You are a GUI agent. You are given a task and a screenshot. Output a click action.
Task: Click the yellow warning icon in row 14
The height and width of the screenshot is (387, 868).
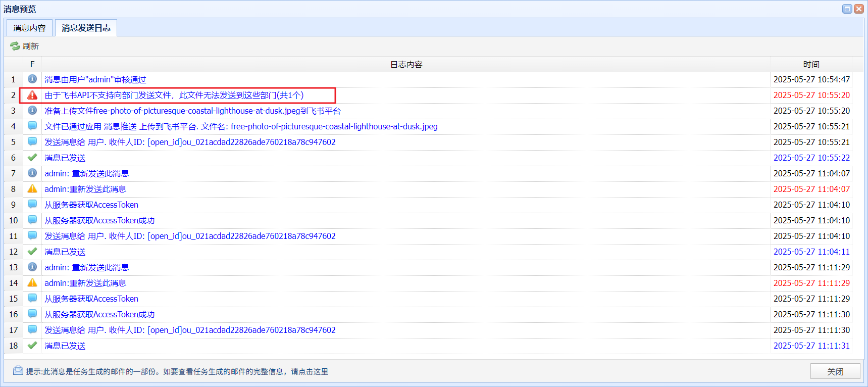(32, 282)
